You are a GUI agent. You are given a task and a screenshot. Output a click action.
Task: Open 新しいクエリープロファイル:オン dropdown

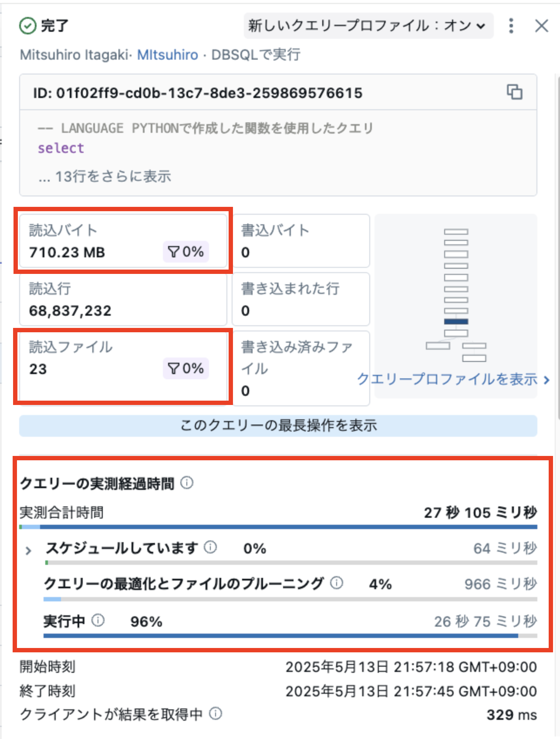pyautogui.click(x=368, y=26)
